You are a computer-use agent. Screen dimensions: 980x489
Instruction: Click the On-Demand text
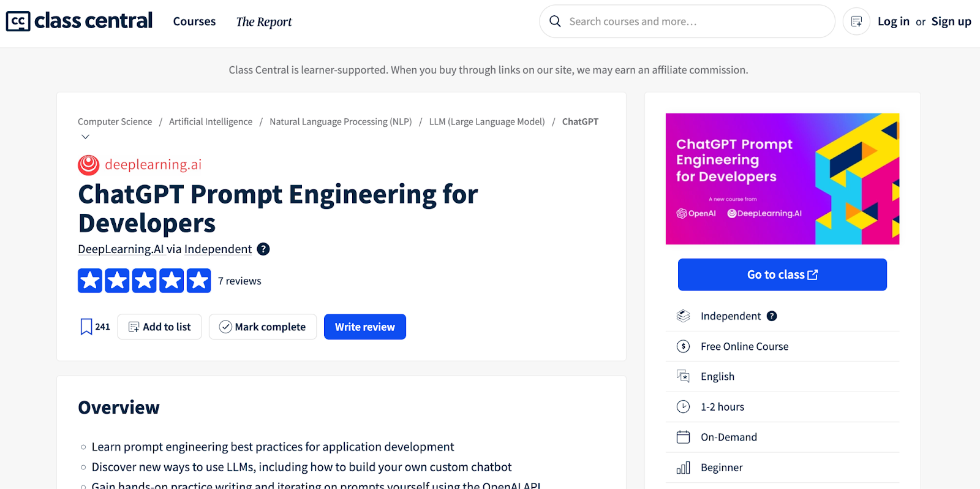point(729,437)
